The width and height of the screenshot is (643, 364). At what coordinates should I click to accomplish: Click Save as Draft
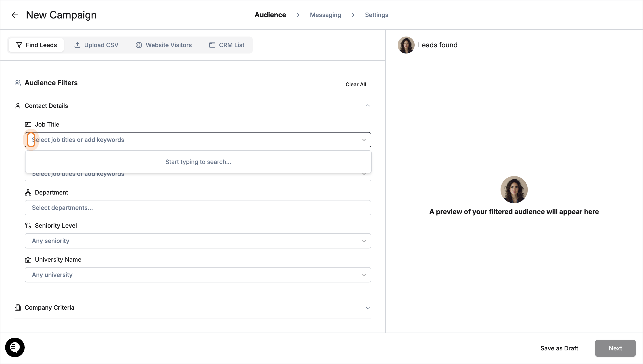(x=559, y=348)
